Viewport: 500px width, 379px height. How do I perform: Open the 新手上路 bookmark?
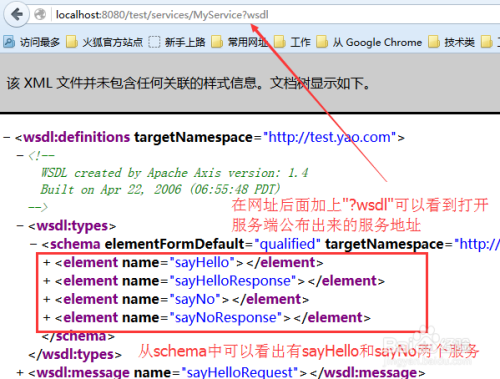click(x=177, y=42)
